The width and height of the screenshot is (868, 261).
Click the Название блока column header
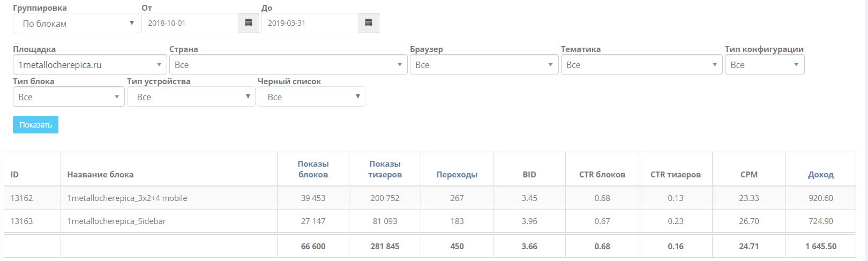click(100, 175)
